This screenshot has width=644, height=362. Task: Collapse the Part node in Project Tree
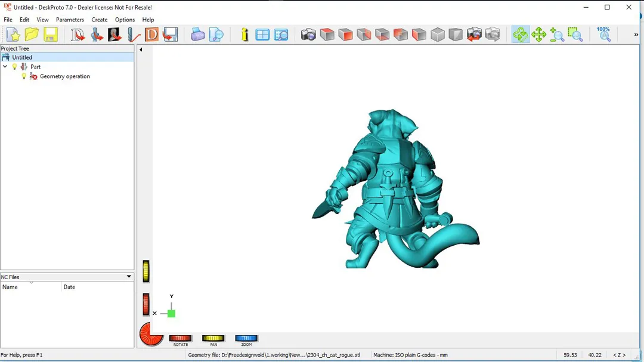click(x=5, y=67)
